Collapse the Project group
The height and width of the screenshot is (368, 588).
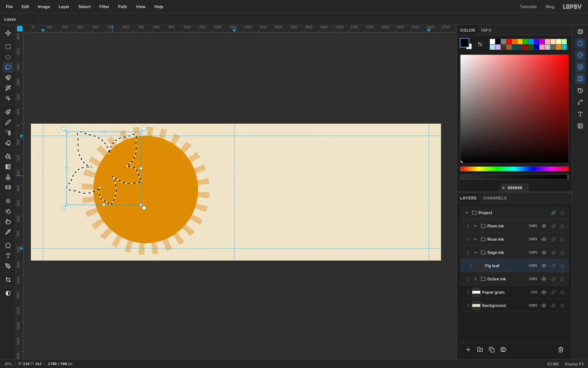[467, 213]
